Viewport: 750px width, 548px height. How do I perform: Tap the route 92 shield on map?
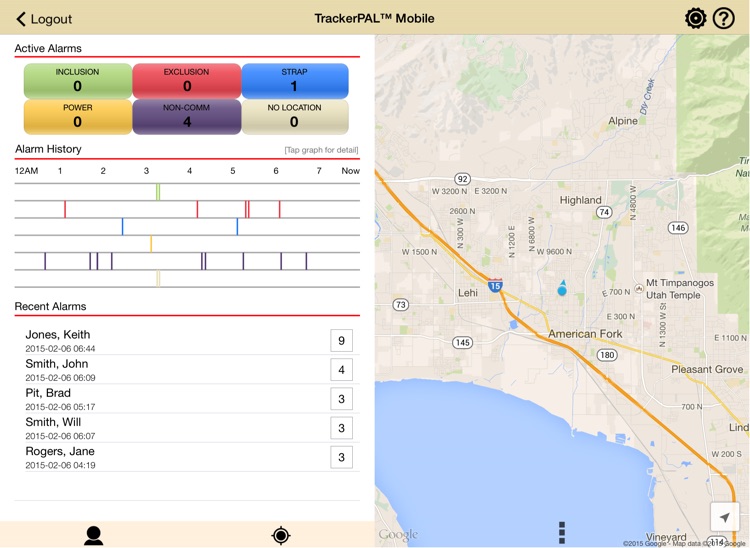click(x=462, y=179)
